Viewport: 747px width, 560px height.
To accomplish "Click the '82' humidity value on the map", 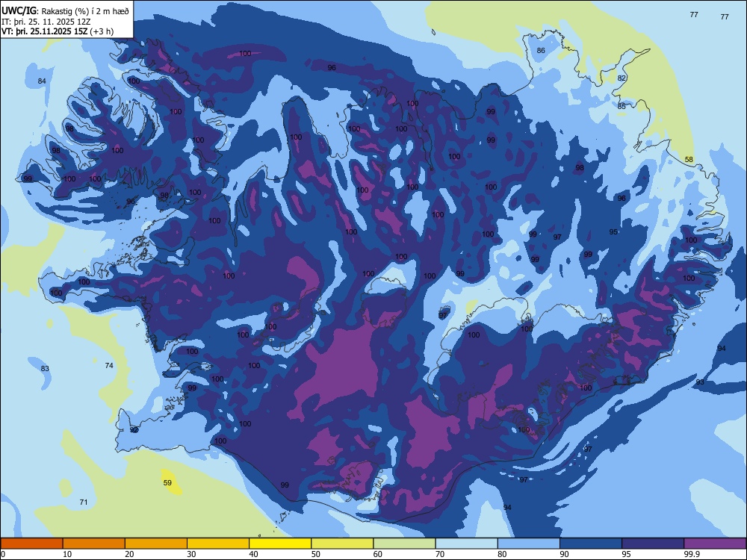I will (x=622, y=78).
